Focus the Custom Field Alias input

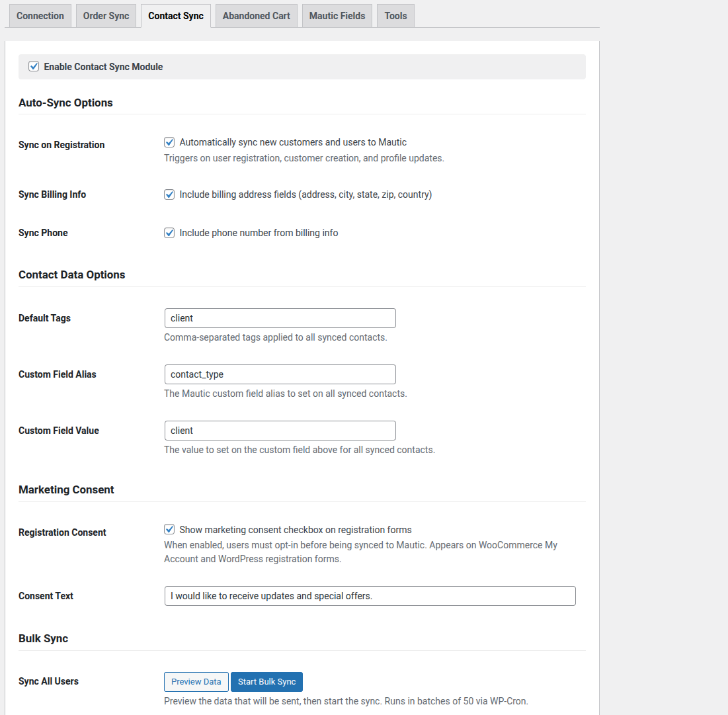[280, 374]
